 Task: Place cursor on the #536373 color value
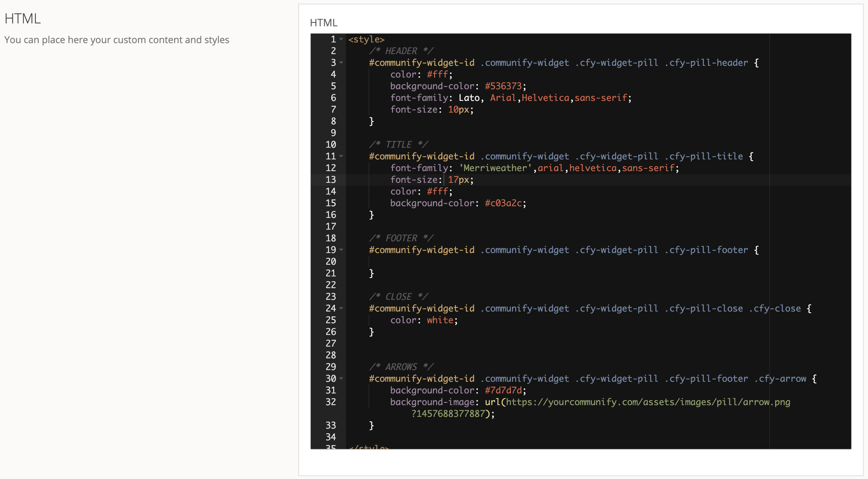coord(503,86)
